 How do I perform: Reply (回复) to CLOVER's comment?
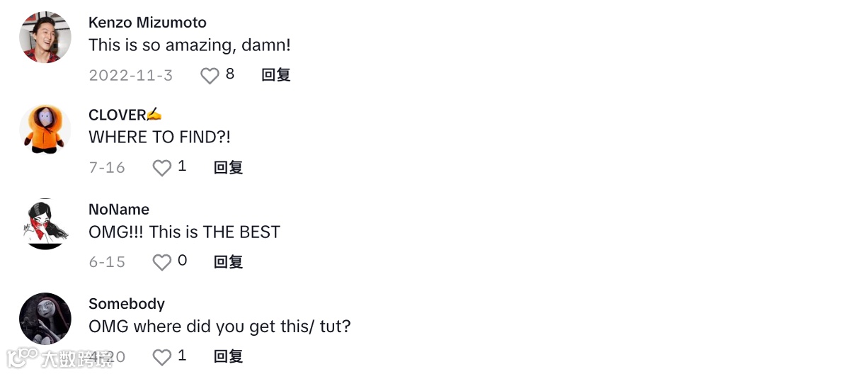[228, 168]
